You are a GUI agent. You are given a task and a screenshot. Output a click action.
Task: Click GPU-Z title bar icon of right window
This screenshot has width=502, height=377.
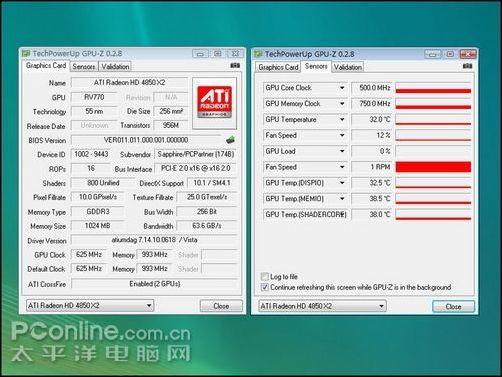(258, 54)
